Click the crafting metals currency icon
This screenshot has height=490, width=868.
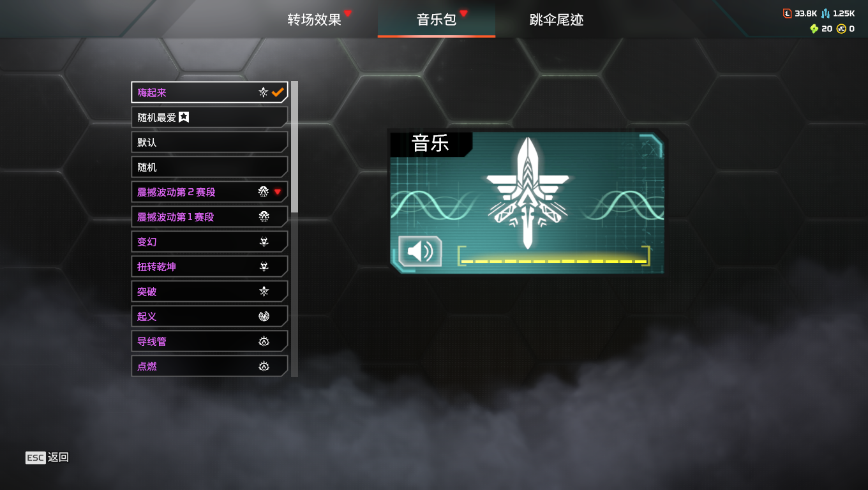pyautogui.click(x=826, y=13)
